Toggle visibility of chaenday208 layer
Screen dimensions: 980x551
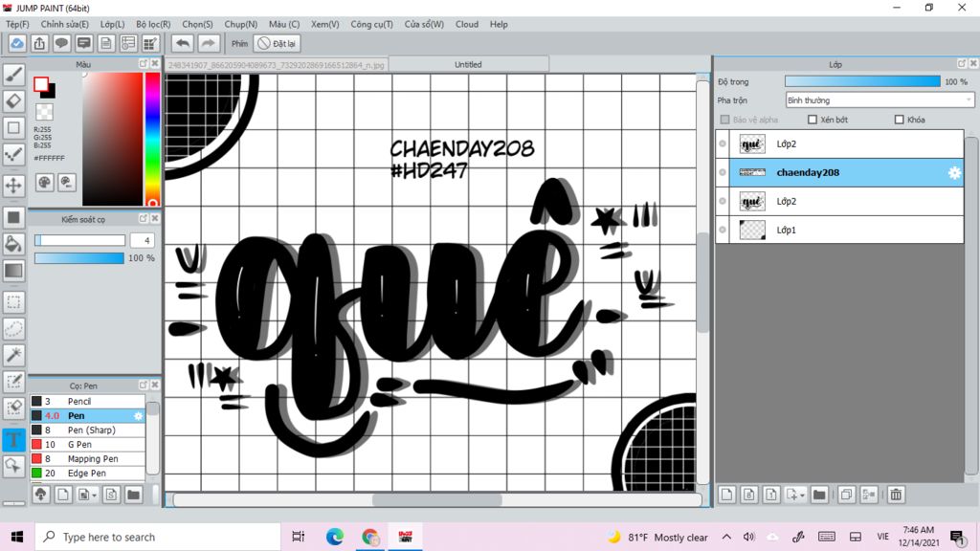click(723, 172)
